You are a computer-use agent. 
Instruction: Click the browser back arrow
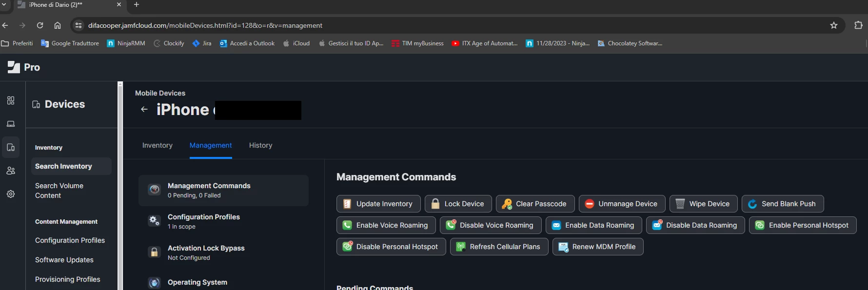tap(5, 25)
